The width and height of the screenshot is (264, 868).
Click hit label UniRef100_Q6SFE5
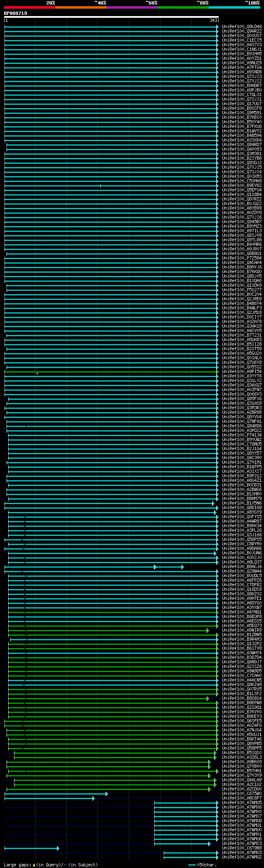point(242,721)
